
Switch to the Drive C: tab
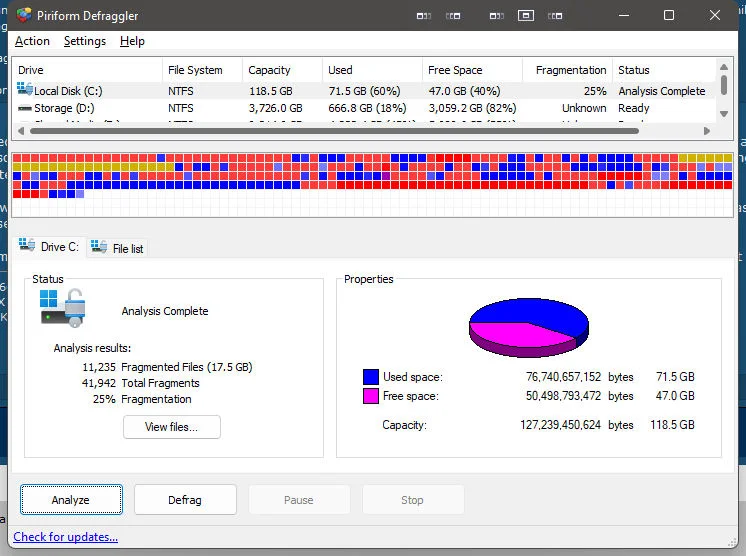(49, 247)
